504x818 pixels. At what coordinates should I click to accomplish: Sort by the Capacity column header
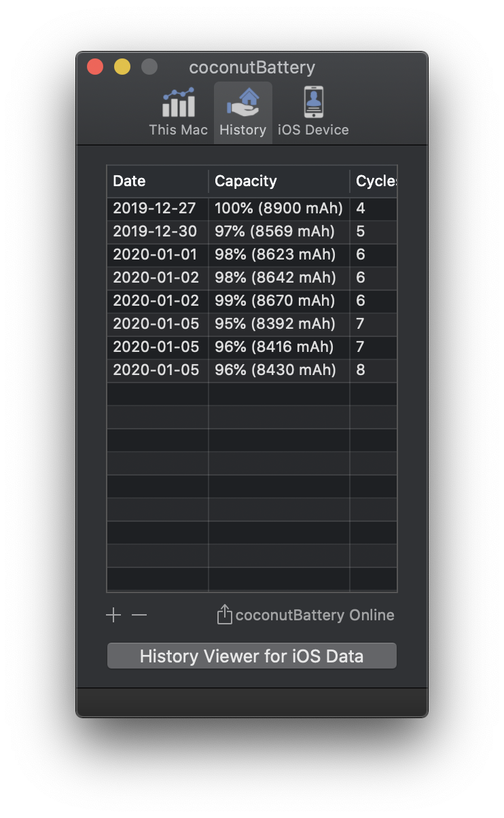(x=279, y=181)
